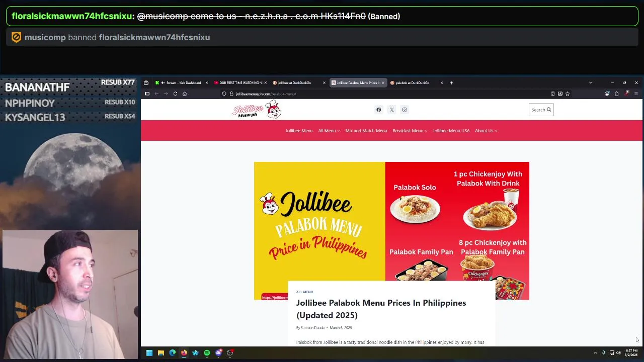Click the NPHPINOY resub entry

tap(70, 103)
